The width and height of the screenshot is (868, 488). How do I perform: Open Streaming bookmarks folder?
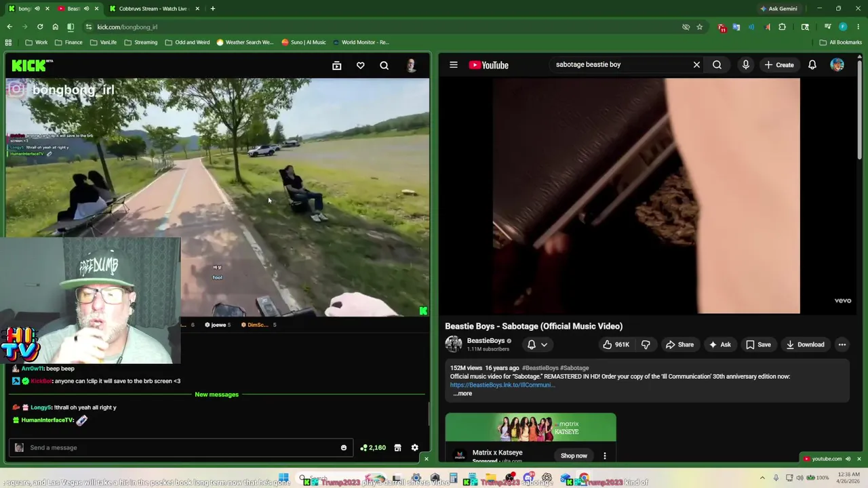coord(140,42)
